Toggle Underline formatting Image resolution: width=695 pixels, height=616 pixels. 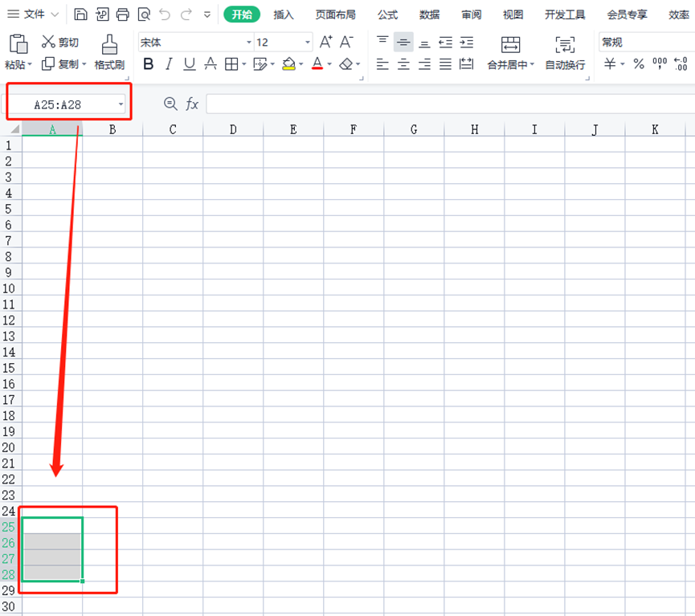click(190, 64)
